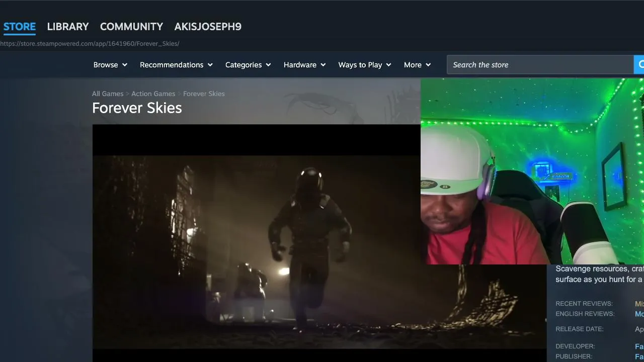The image size is (644, 362).
Task: Click the 'ENGLISH REVIEWS:' label
Action: click(x=585, y=314)
